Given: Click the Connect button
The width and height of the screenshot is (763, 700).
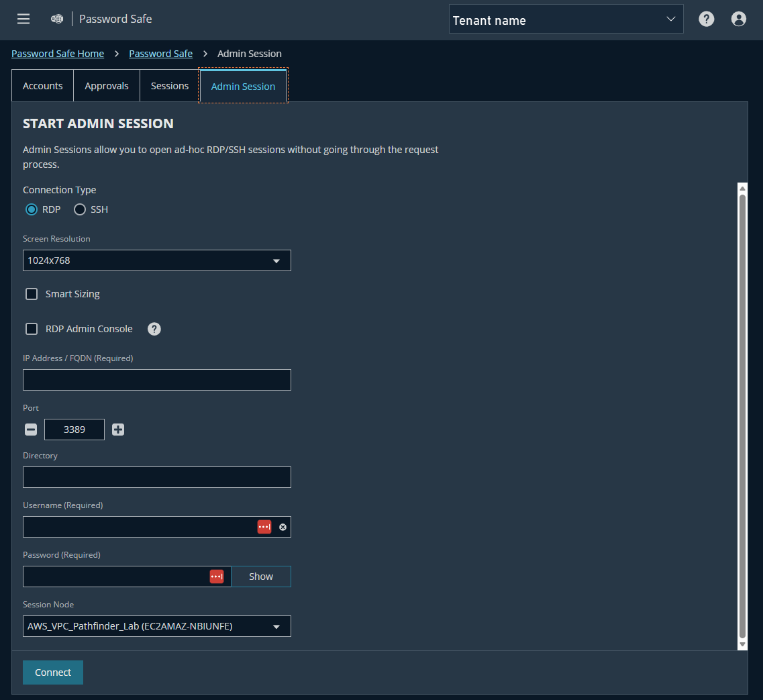Looking at the screenshot, I should (52, 671).
